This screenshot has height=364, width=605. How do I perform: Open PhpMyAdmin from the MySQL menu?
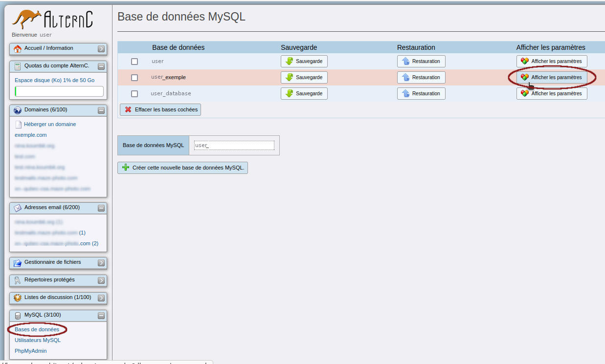pos(31,351)
